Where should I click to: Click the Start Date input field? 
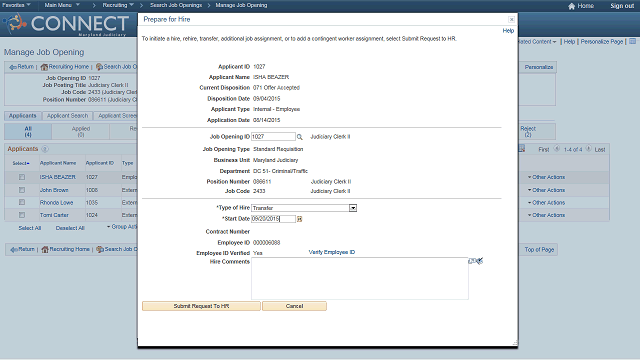coord(273,219)
